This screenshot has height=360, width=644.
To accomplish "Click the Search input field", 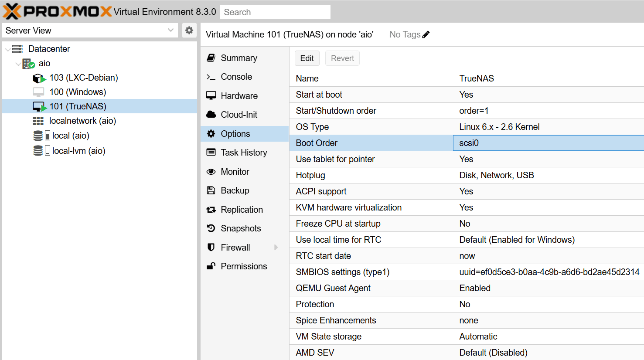I will [x=275, y=12].
